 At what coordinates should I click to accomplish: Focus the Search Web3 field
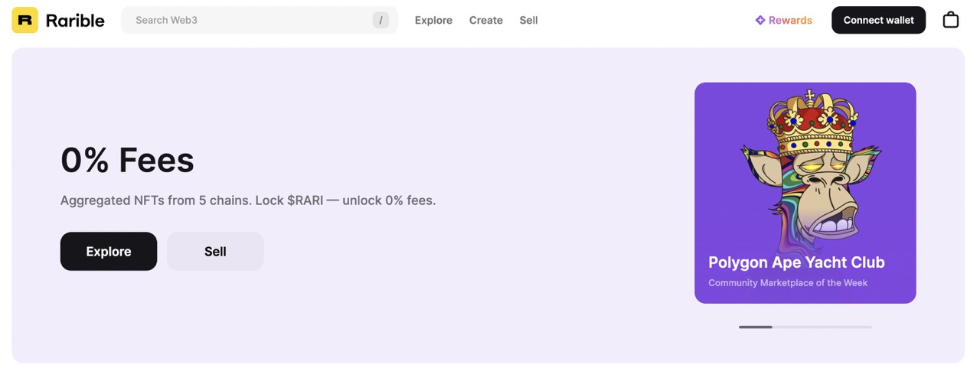pos(260,20)
